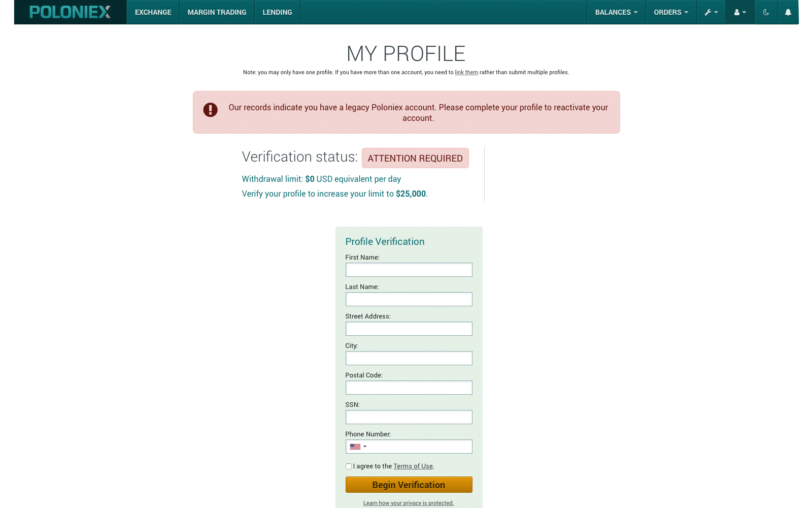Open the wrench tools menu
Screen dimensions: 812x508
[711, 12]
